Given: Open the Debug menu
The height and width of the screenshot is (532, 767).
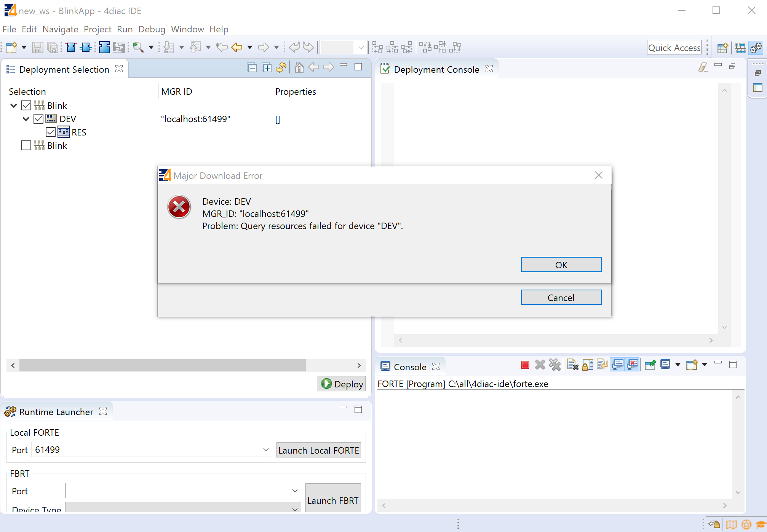Looking at the screenshot, I should coord(152,29).
